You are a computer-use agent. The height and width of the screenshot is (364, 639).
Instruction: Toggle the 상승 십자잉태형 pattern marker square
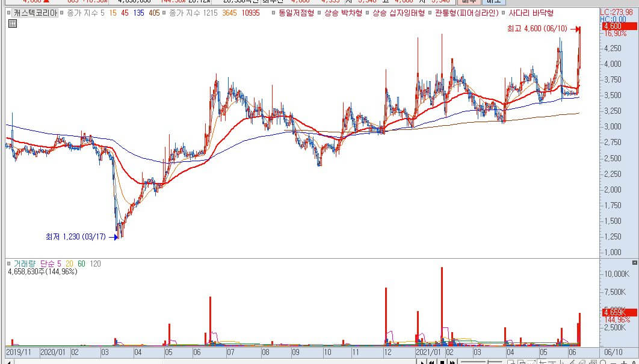pos(368,13)
